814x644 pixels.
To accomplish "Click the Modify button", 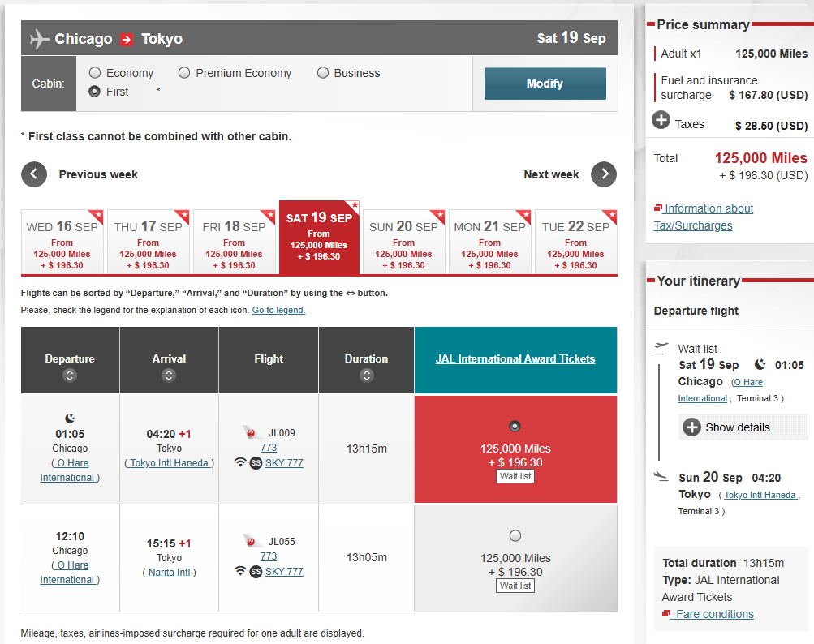I will click(545, 84).
